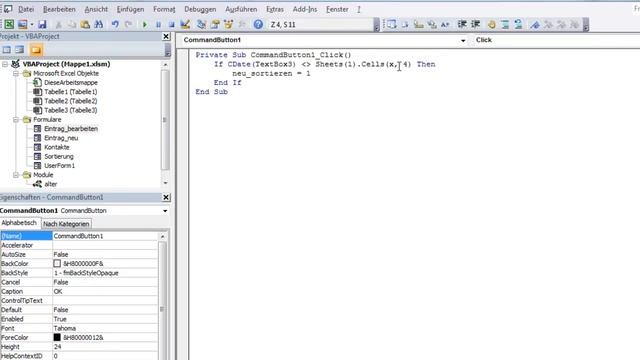Click View Object in project panel
Screen dimensions: 640x360
click(x=20, y=50)
